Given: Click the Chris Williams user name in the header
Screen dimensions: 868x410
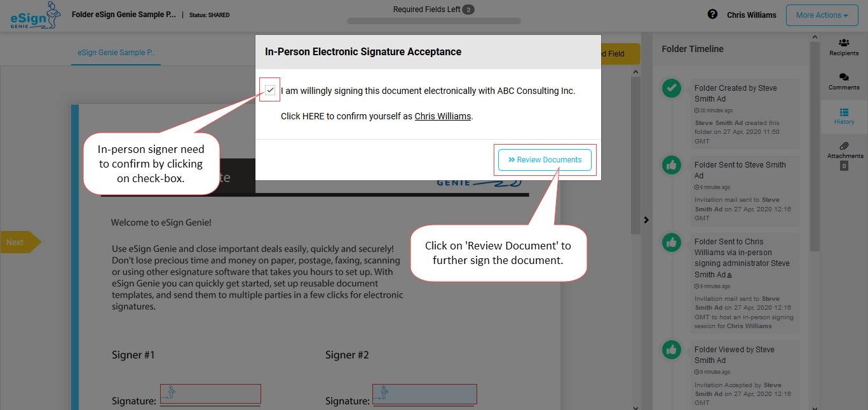Looking at the screenshot, I should click(x=752, y=15).
